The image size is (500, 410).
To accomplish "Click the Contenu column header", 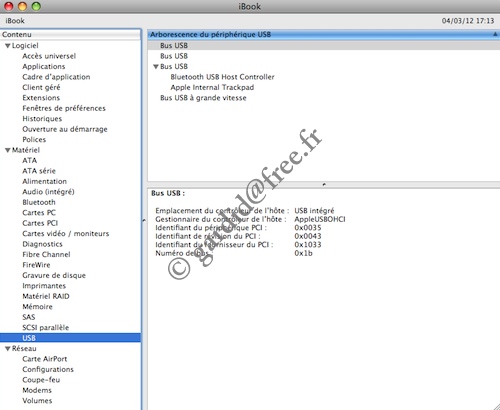I will [71, 34].
